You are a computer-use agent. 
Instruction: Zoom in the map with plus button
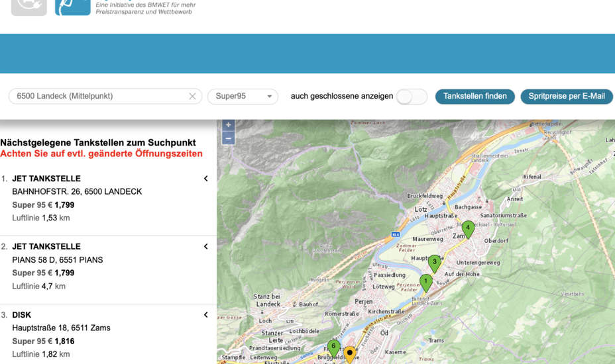pyautogui.click(x=228, y=125)
